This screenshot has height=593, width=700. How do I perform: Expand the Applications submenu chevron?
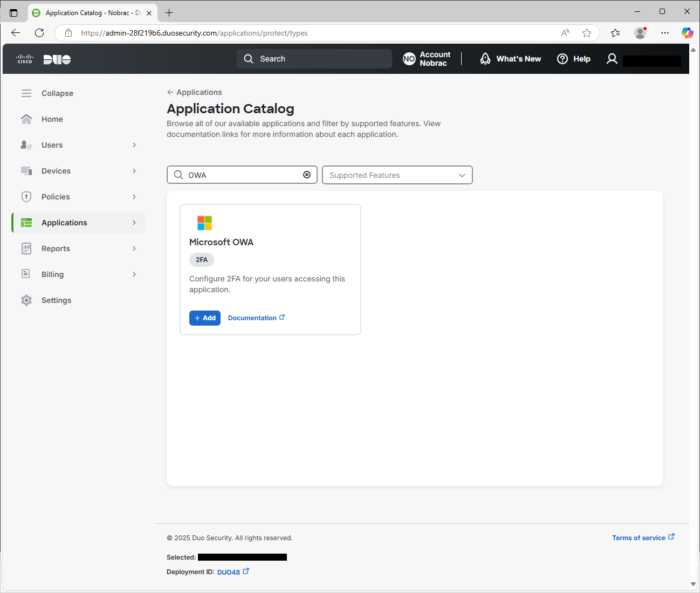134,223
